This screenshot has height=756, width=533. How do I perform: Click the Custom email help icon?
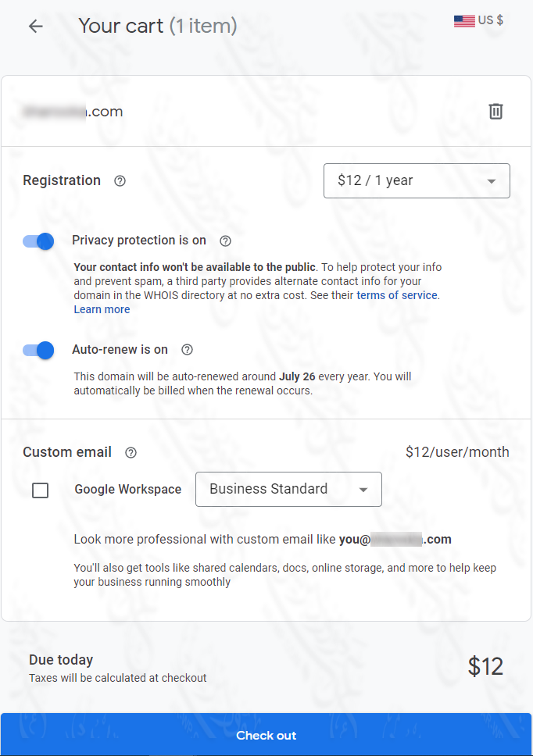click(x=131, y=453)
